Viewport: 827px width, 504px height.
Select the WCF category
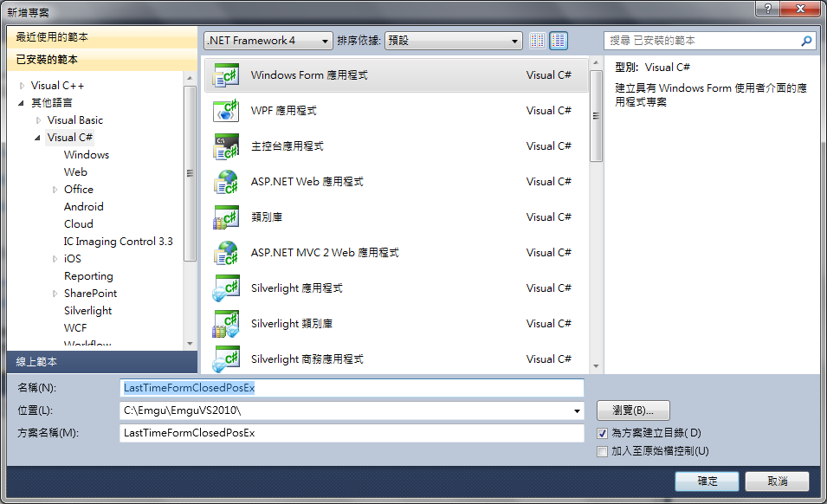75,328
